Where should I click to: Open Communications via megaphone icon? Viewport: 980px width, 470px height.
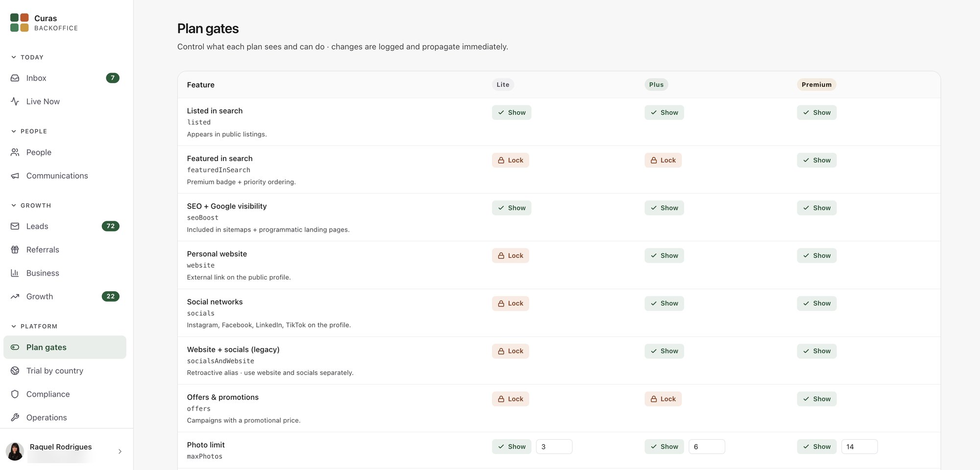click(15, 176)
